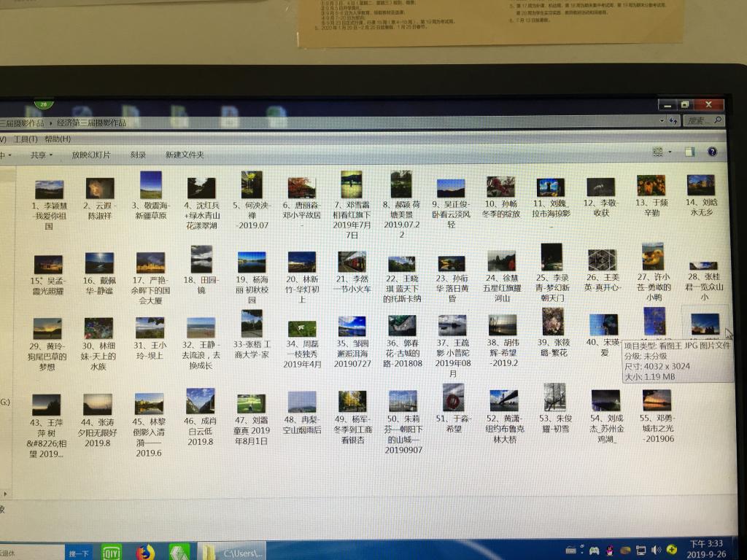Open the 帮助(H) menu

[x=58, y=139]
